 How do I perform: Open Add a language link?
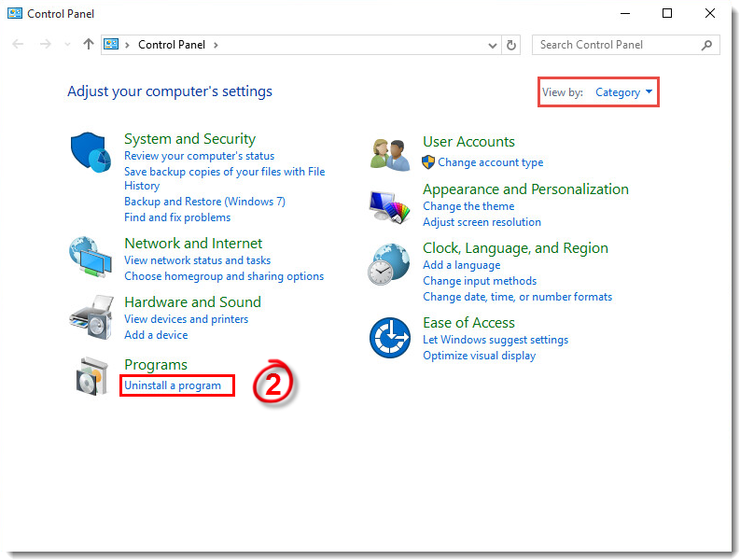point(461,265)
